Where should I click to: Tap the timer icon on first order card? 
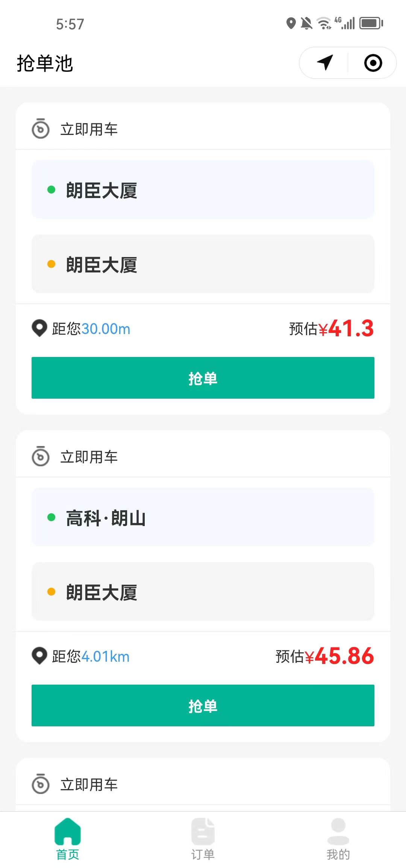tap(41, 129)
